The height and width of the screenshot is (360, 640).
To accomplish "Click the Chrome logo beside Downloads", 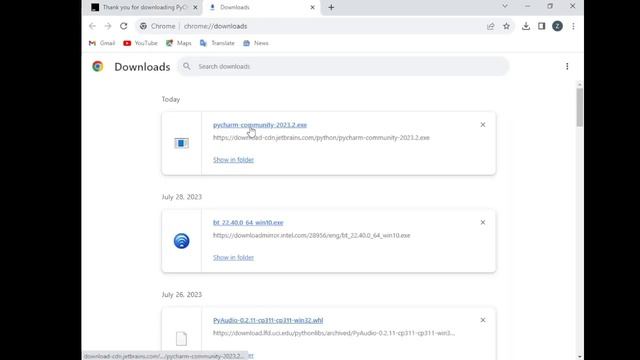I will pos(98,66).
